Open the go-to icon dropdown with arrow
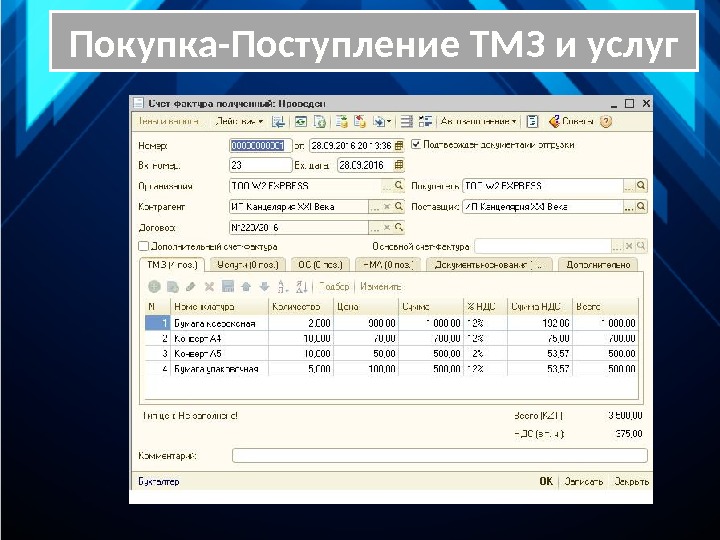Image resolution: width=720 pixels, height=540 pixels. (x=382, y=122)
